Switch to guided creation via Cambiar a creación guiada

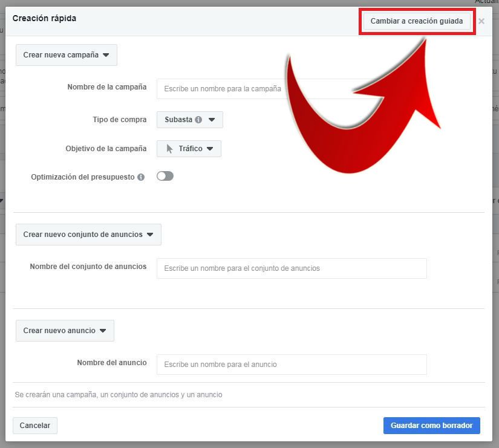click(417, 21)
